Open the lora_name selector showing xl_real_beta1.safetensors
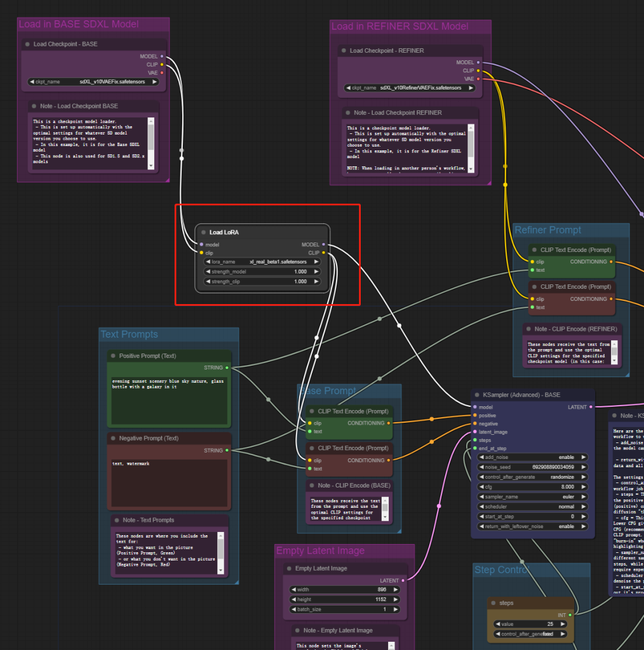 pyautogui.click(x=262, y=262)
